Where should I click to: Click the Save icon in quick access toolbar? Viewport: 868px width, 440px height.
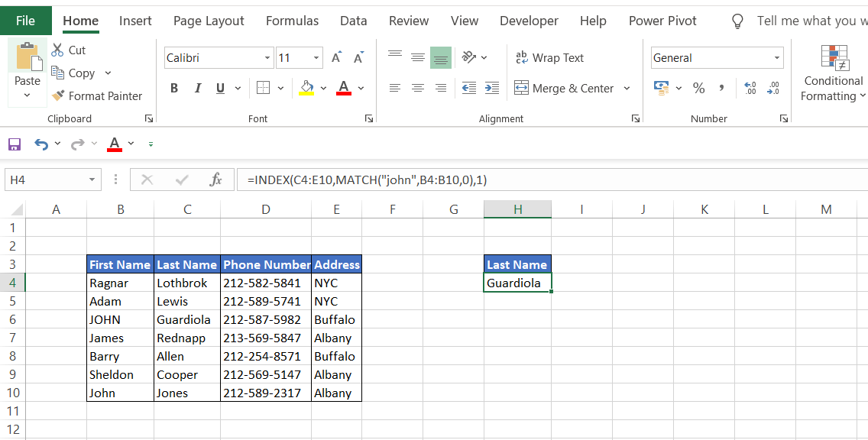tap(15, 144)
